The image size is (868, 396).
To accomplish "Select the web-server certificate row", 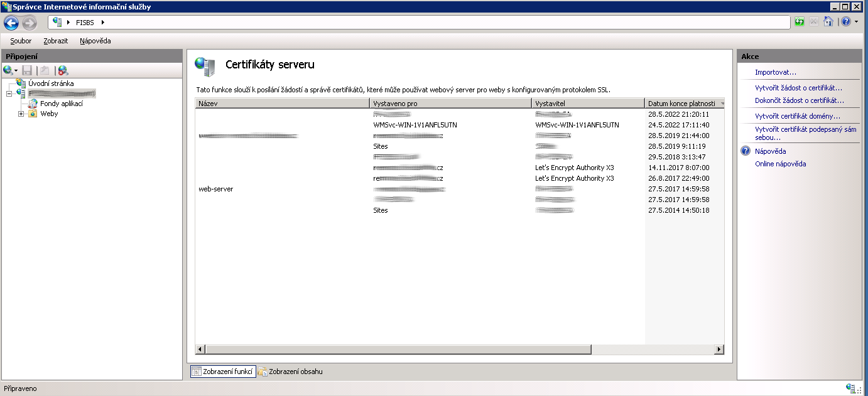I will pyautogui.click(x=216, y=189).
